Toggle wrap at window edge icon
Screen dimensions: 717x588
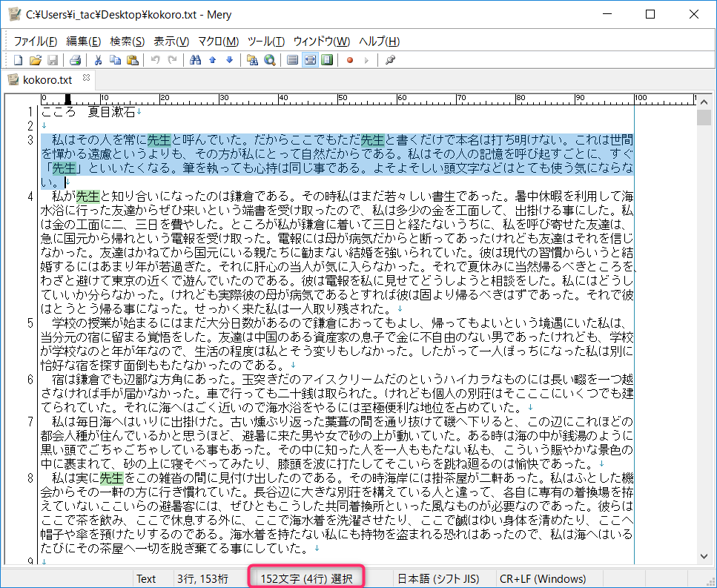327,60
